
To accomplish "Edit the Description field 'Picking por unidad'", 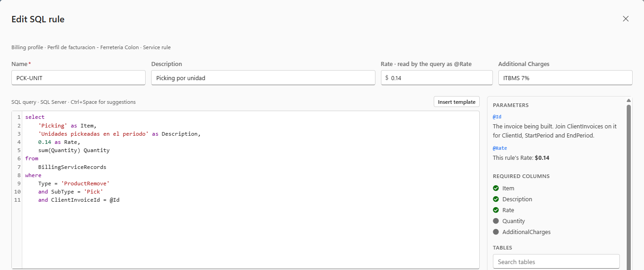I will click(263, 78).
